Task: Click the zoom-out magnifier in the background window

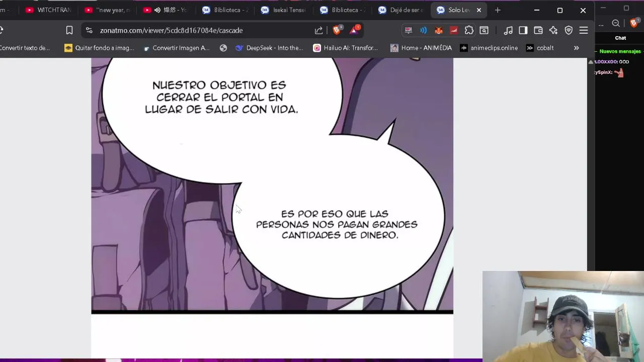Action: coord(616,23)
